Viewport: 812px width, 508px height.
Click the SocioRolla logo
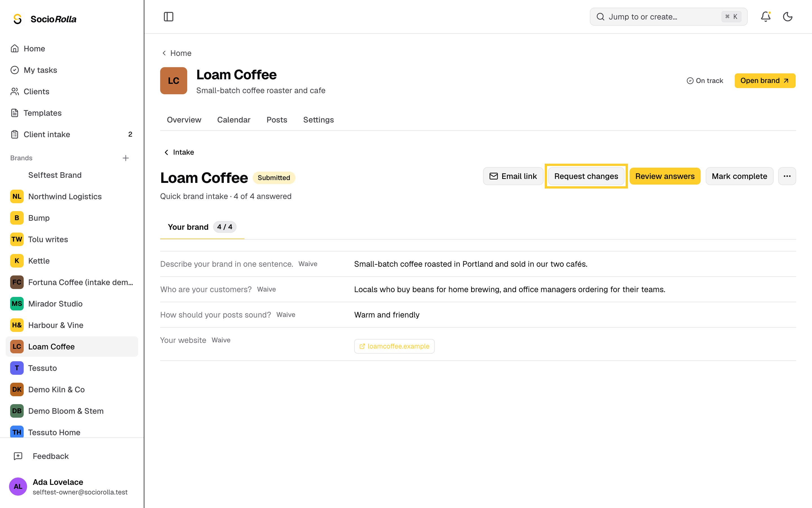pyautogui.click(x=44, y=19)
